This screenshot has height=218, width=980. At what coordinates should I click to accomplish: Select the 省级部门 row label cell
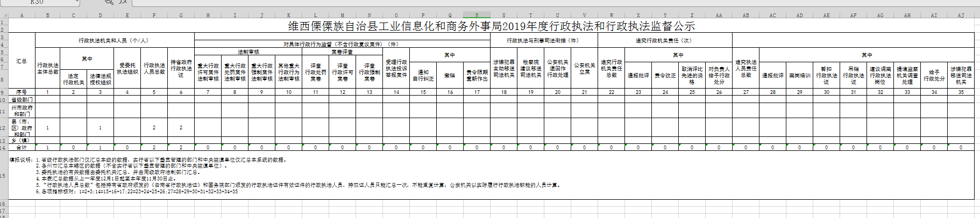pos(22,99)
